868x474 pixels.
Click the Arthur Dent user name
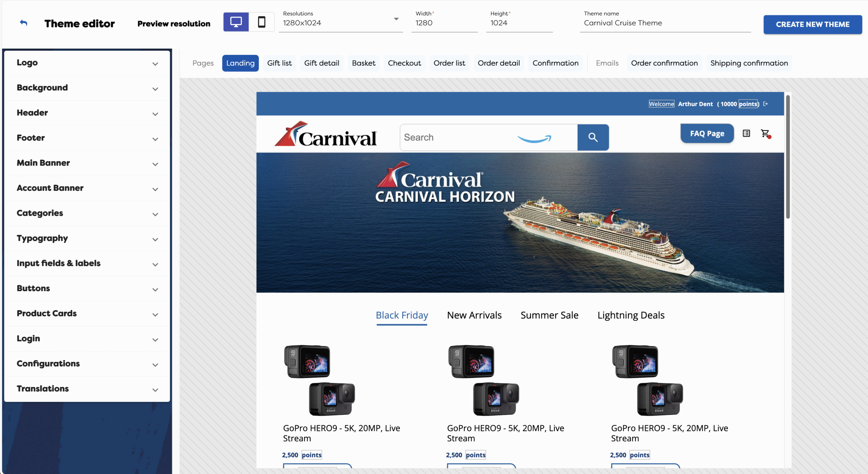(x=695, y=104)
